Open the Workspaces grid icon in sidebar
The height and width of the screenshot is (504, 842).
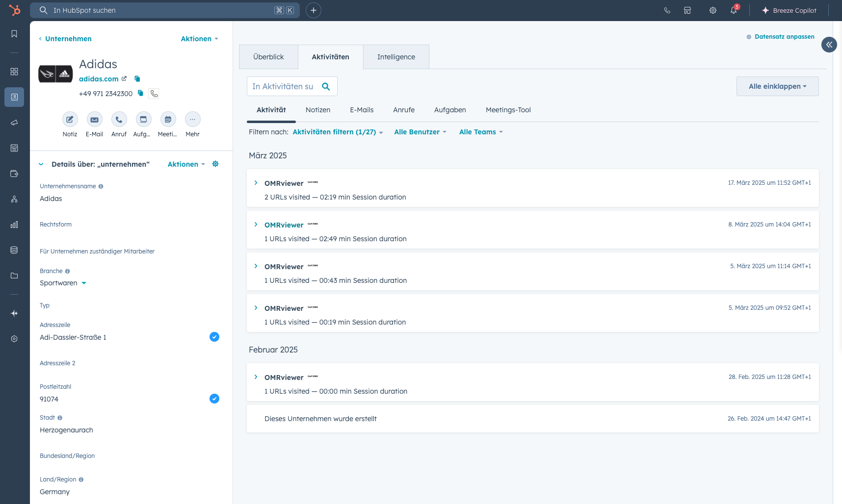14,72
